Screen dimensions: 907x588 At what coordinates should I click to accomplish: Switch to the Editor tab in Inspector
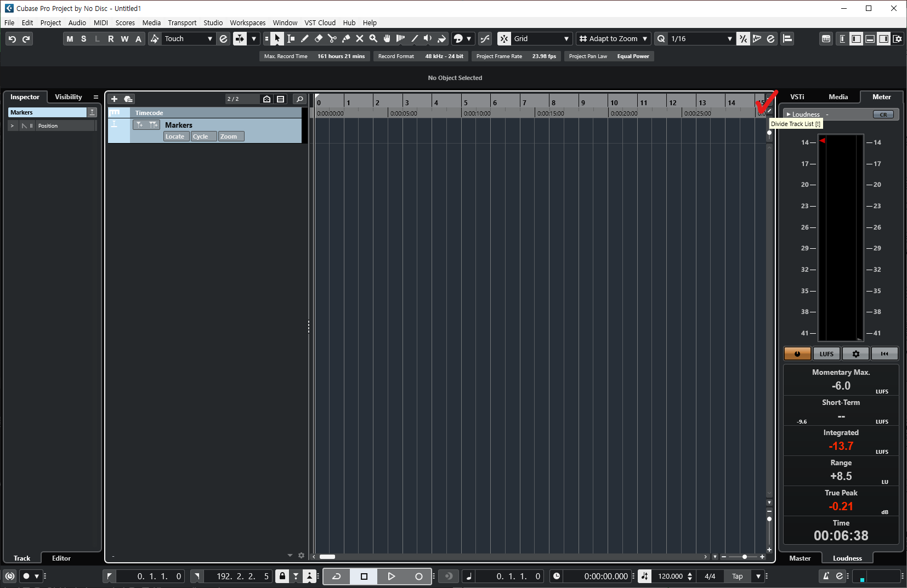(61, 558)
